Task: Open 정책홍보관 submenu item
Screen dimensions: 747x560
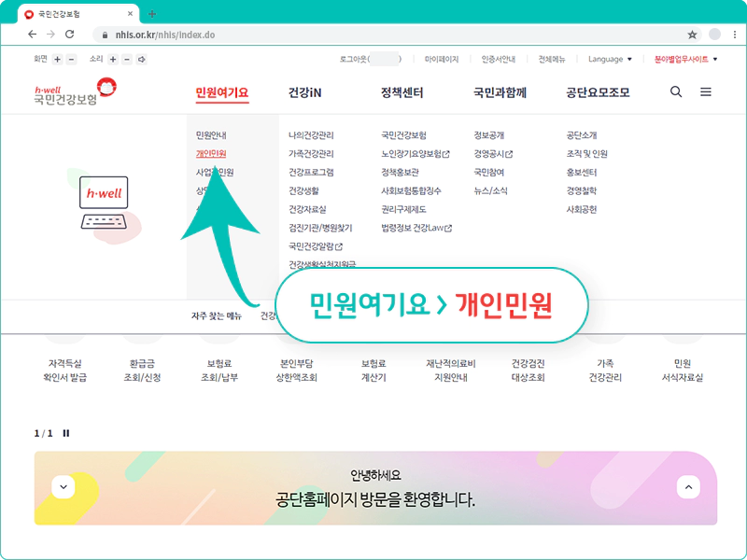Action: click(x=400, y=173)
